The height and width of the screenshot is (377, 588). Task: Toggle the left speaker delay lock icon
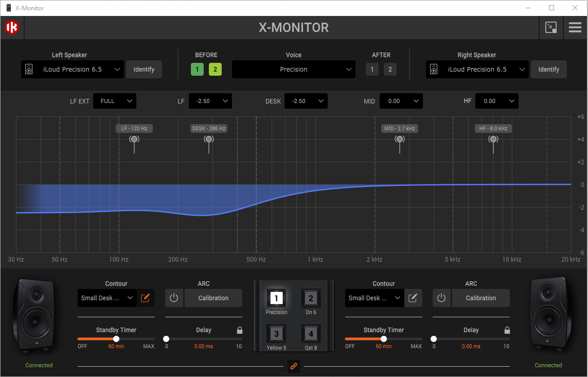pyautogui.click(x=240, y=330)
